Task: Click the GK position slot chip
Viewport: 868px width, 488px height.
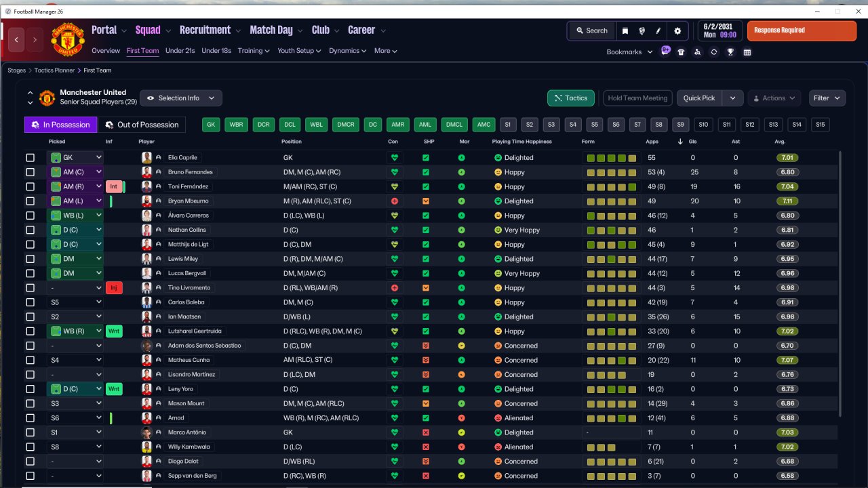Action: click(x=212, y=125)
